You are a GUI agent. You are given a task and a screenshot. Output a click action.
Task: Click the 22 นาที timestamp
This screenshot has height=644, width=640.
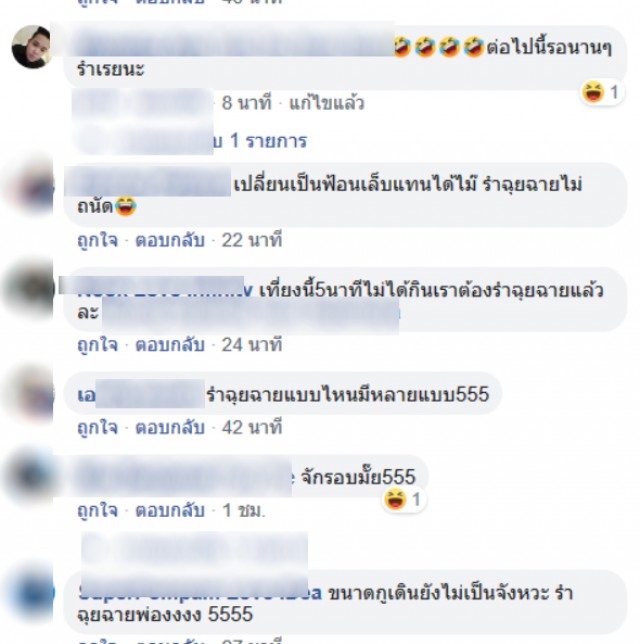[252, 240]
